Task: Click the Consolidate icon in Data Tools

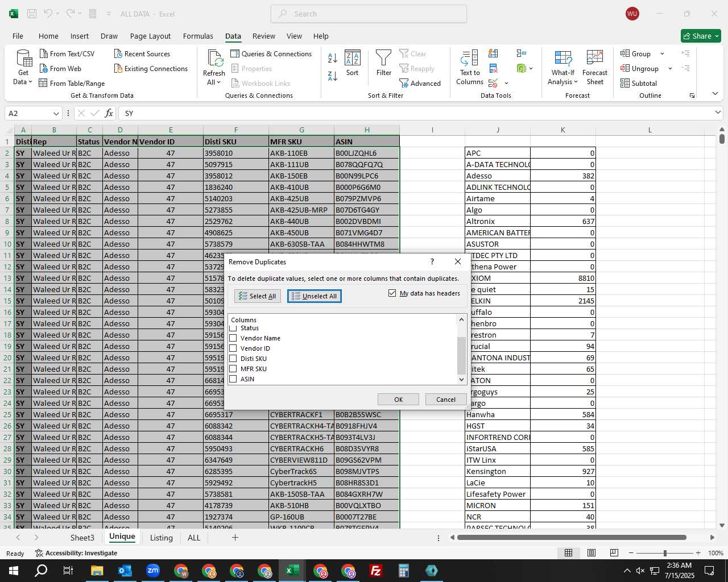Action: (522, 53)
